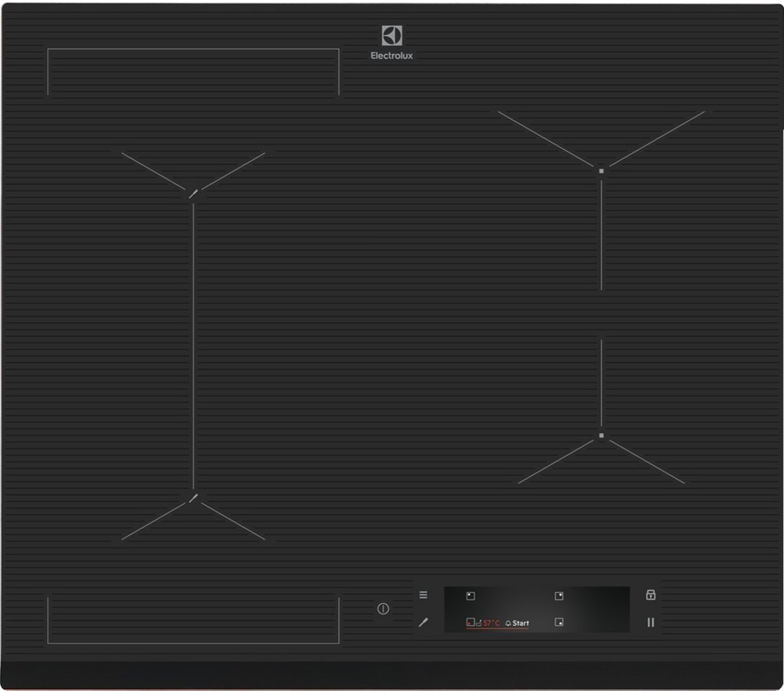The image size is (784, 691).
Task: Tap the upper-left rectangular outlined zone
Action: tap(193, 73)
